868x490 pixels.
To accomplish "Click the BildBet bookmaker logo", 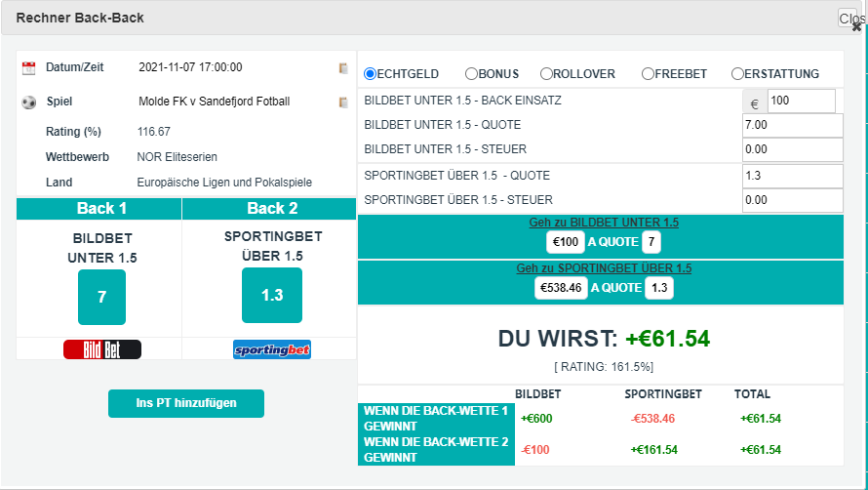I will 102,349.
